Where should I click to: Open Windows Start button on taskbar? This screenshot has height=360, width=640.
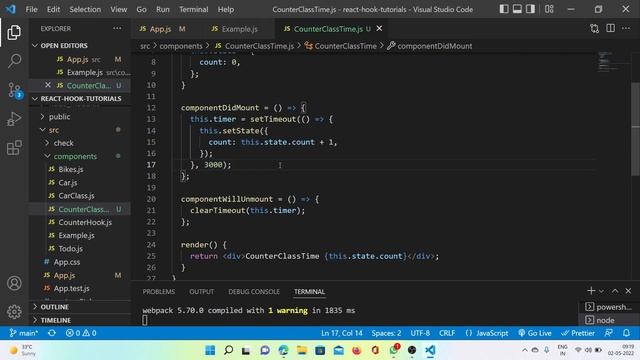coord(210,350)
